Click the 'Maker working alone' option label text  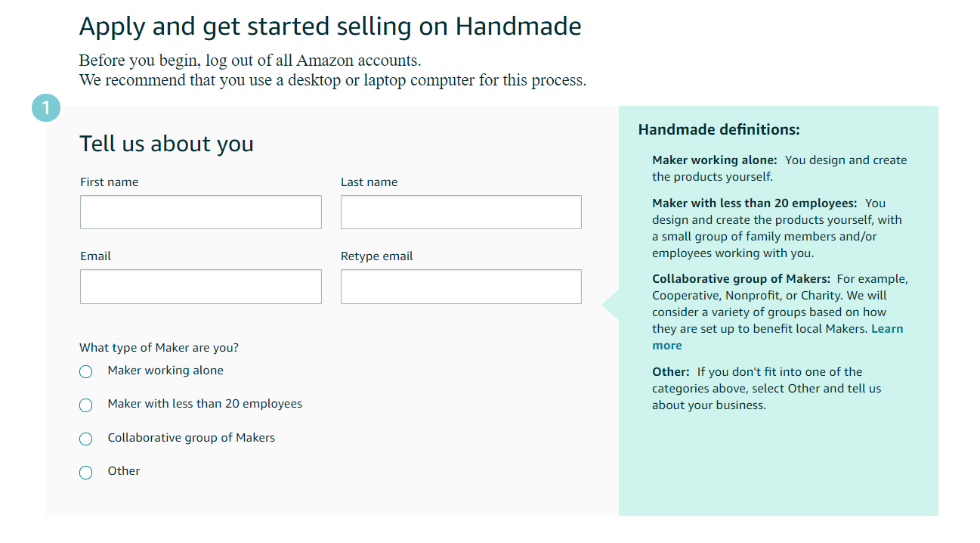[165, 371]
